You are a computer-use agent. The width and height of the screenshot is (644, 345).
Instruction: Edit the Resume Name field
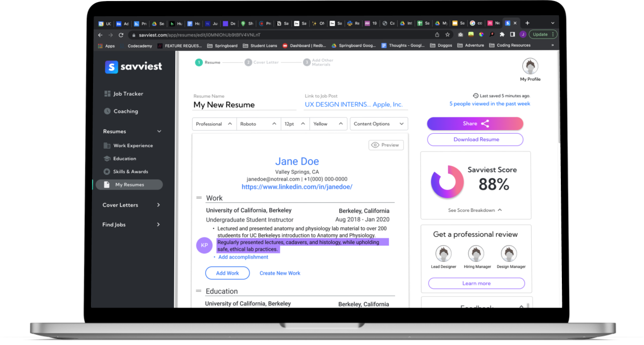click(244, 105)
